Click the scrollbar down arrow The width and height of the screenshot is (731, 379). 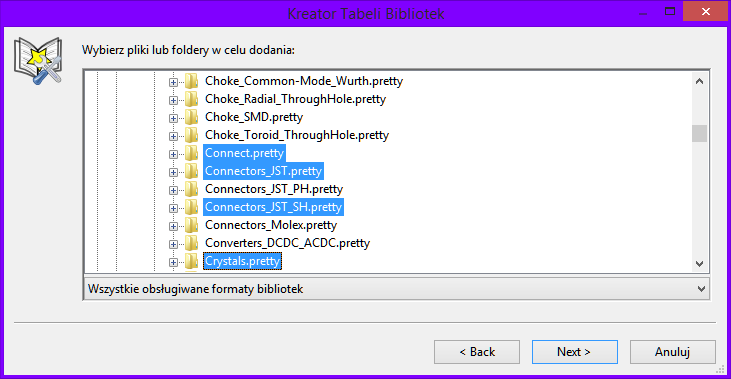point(699,264)
